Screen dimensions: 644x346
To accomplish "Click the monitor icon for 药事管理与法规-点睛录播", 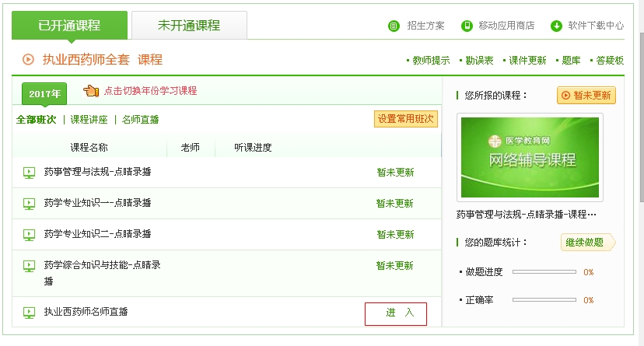I will click(30, 173).
